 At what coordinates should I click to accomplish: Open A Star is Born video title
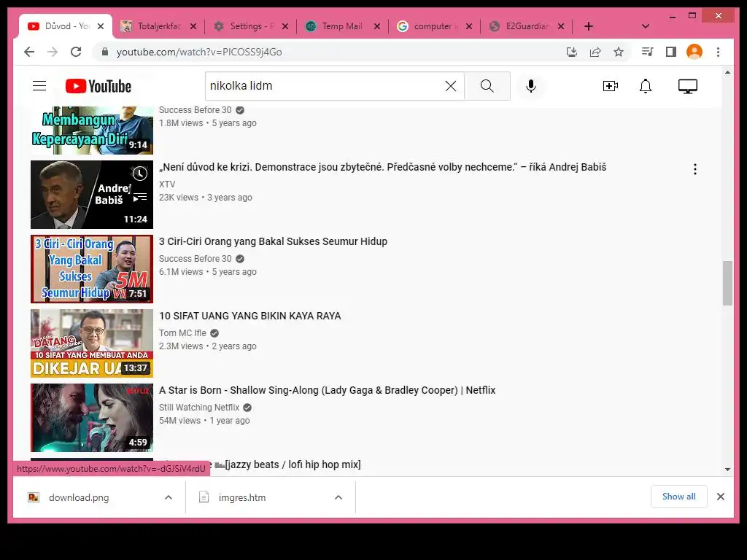[x=328, y=390]
